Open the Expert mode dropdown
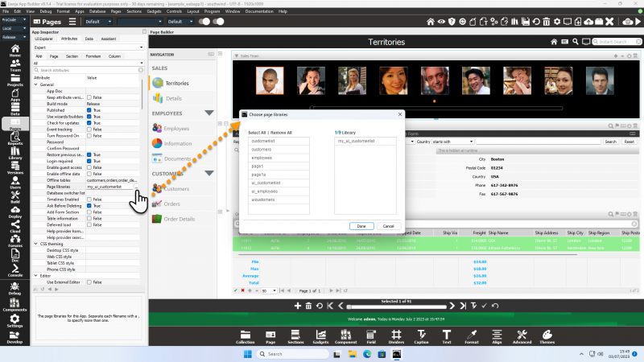The width and height of the screenshot is (644, 362). pyautogui.click(x=87, y=47)
